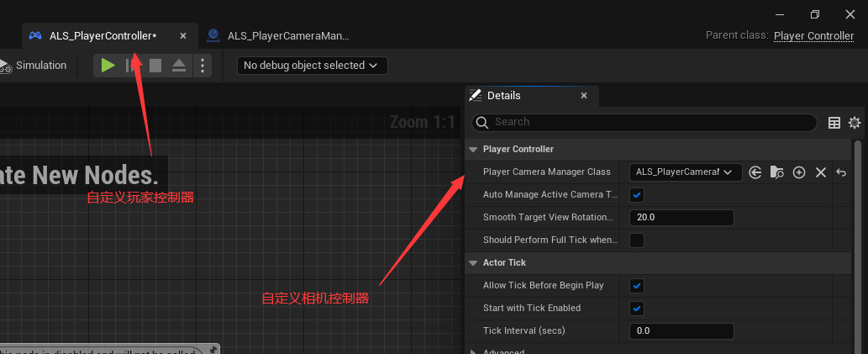This screenshot has width=868, height=354.
Task: Open play options three-dot menu
Action: pos(202,66)
